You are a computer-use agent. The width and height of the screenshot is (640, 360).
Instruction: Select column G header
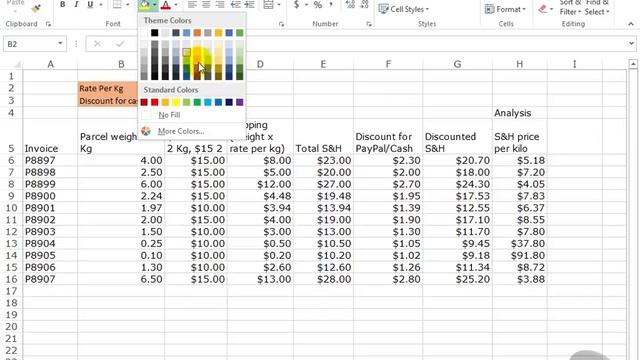(x=458, y=64)
